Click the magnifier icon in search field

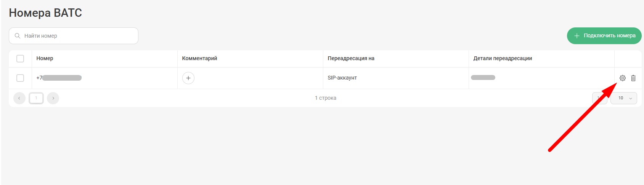point(18,36)
